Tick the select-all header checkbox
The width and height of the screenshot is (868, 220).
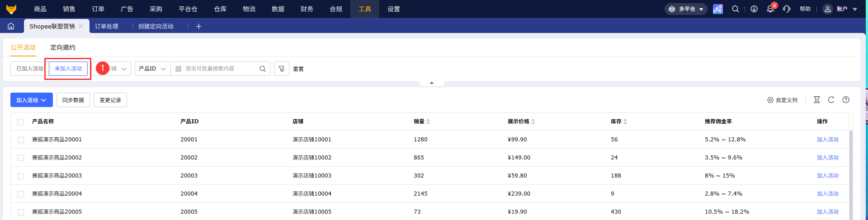(21, 122)
